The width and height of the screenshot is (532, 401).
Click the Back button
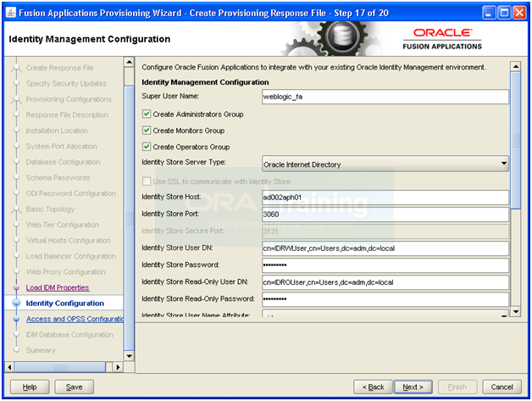tap(373, 387)
